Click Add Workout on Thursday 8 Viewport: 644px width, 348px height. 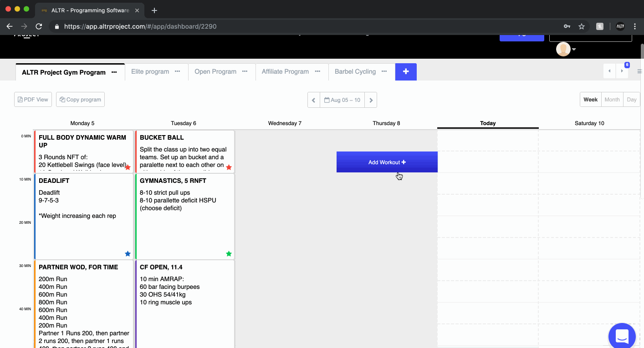(387, 162)
